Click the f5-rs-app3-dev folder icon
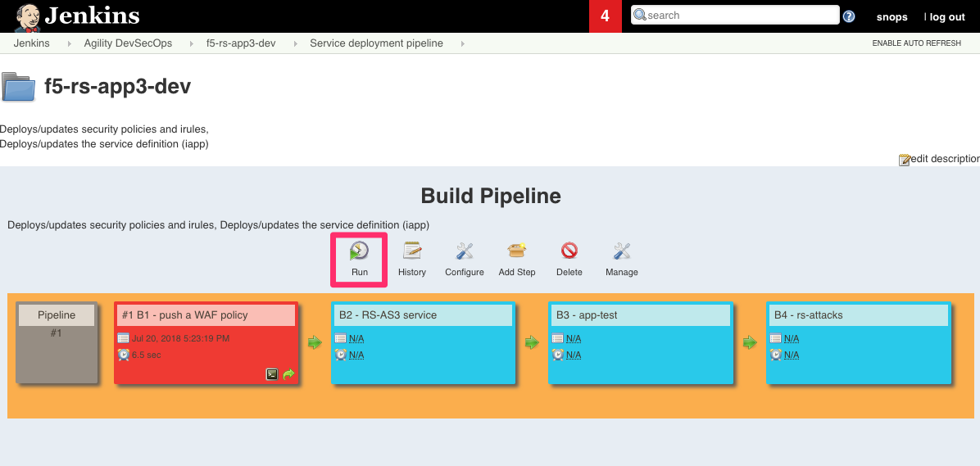Image resolution: width=980 pixels, height=466 pixels. click(18, 87)
